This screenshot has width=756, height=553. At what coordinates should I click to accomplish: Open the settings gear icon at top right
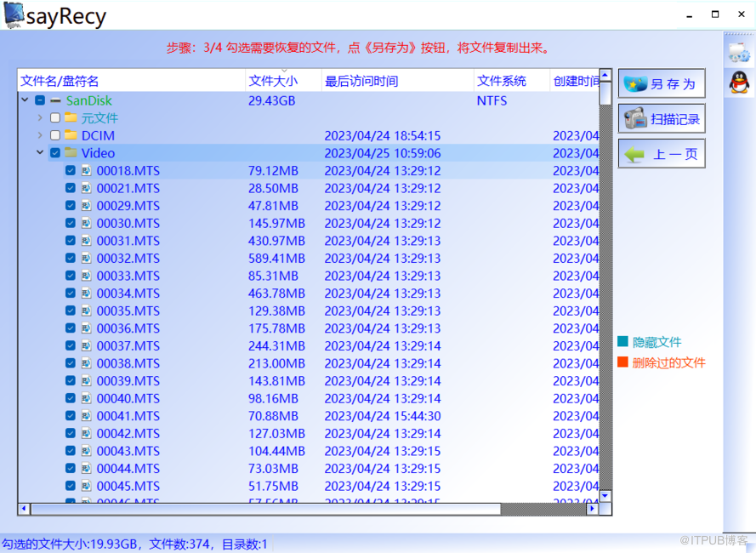click(x=739, y=52)
